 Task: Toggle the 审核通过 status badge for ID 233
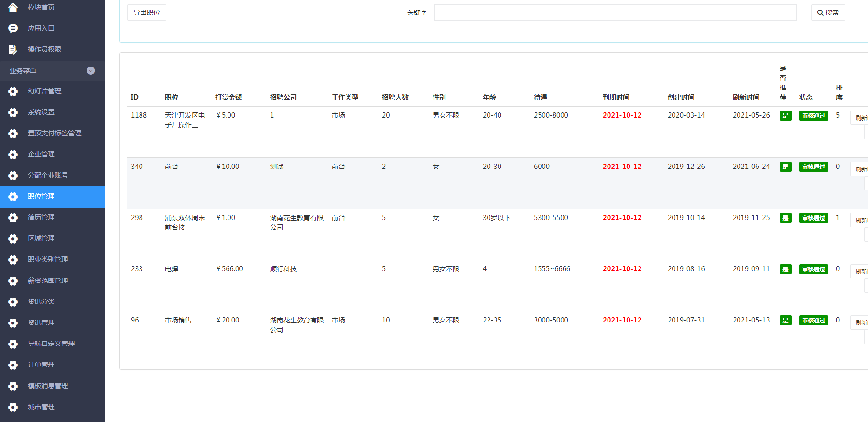click(813, 269)
